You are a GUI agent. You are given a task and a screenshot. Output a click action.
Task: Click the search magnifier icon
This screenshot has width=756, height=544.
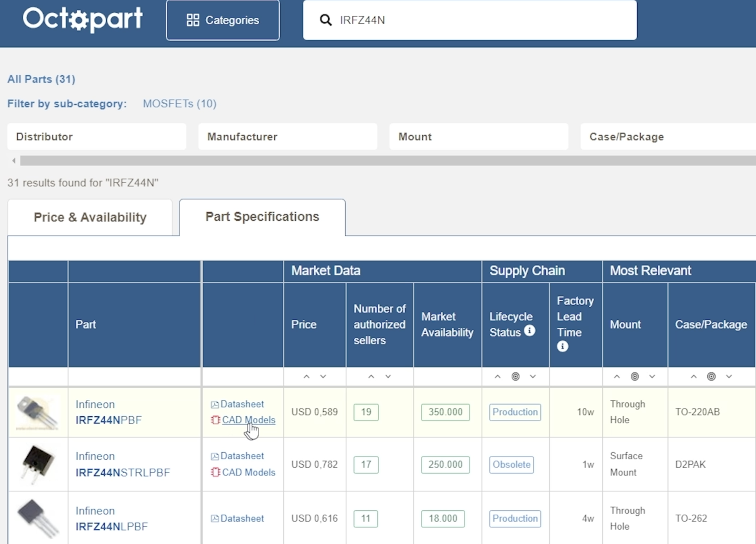325,20
